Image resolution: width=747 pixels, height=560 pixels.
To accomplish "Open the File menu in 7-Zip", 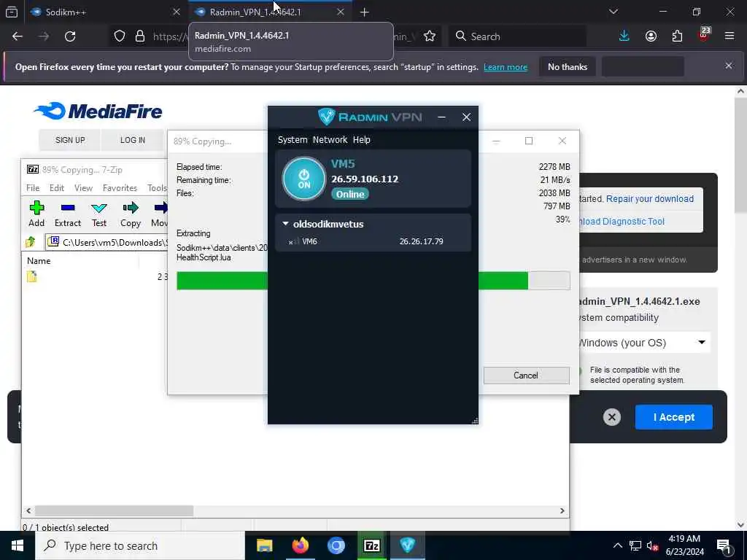I will point(33,187).
